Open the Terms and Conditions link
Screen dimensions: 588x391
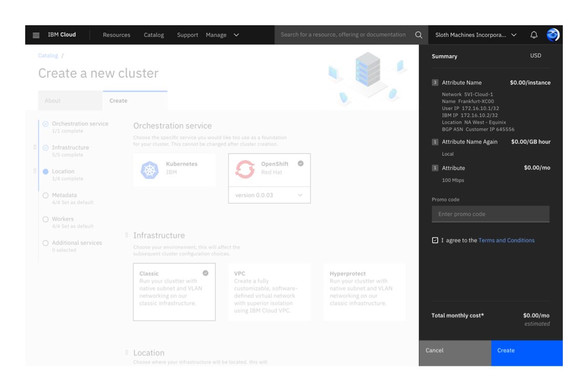[506, 240]
